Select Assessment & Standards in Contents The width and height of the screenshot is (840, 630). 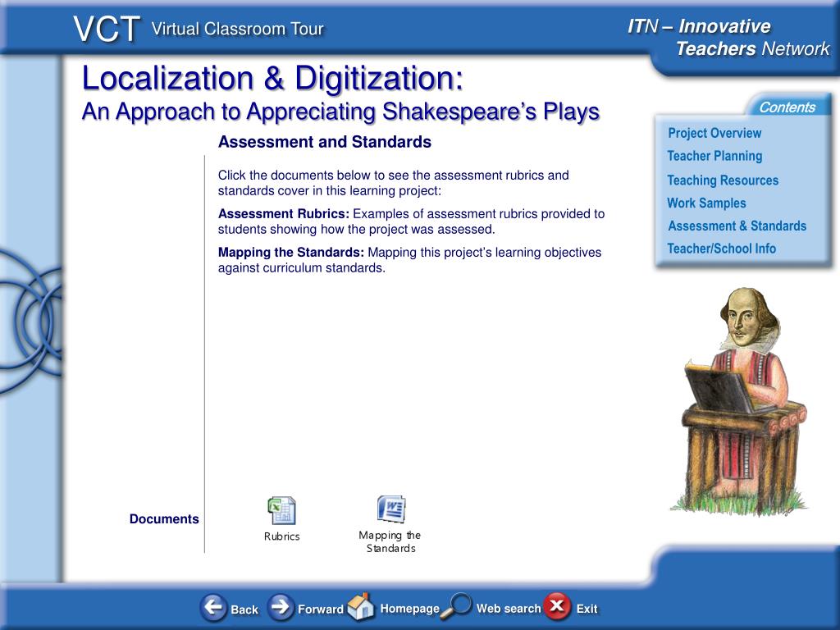tap(737, 226)
